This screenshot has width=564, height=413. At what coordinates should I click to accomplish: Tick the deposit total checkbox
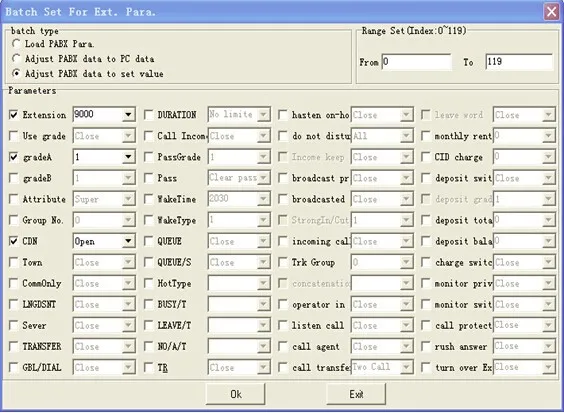click(426, 220)
